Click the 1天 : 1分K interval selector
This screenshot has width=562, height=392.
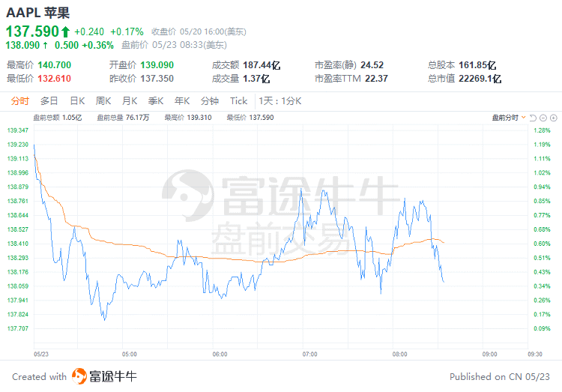click(280, 100)
